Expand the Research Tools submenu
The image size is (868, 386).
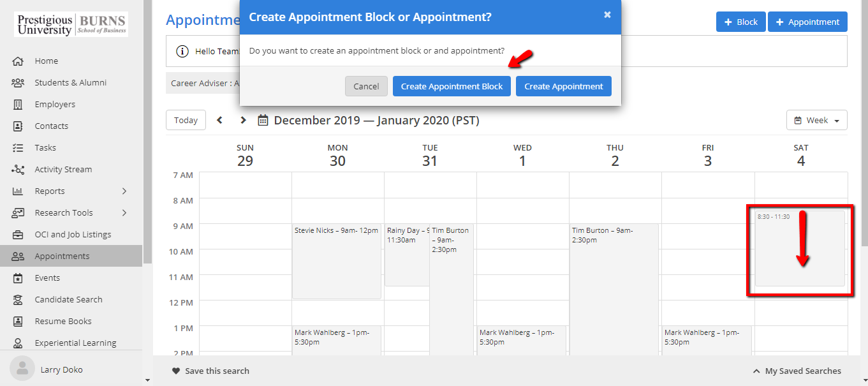click(x=124, y=213)
